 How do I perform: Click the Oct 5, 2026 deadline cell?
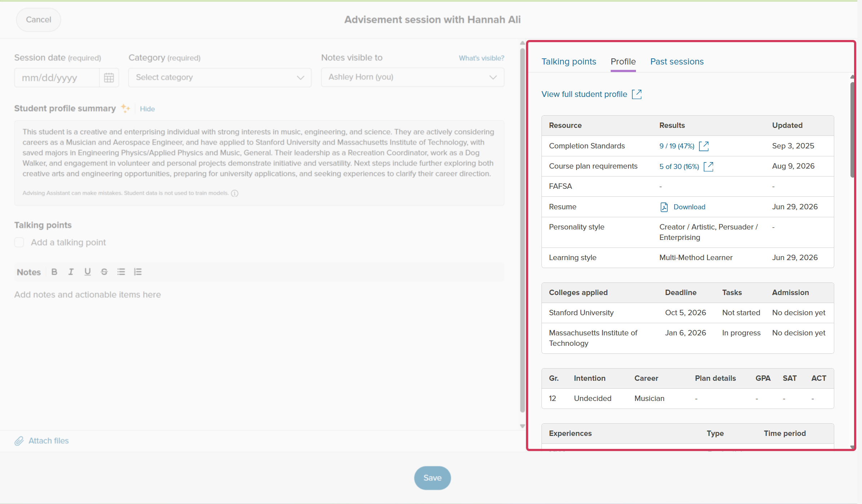point(685,313)
